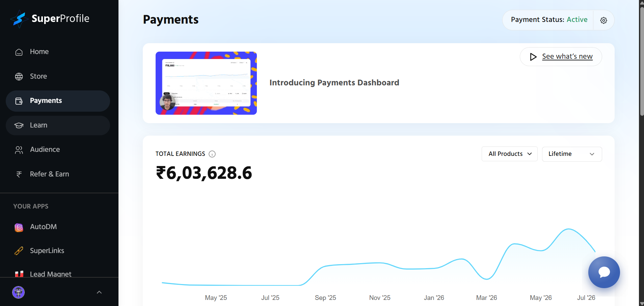Image resolution: width=644 pixels, height=306 pixels.
Task: Click the Learn graduation cap icon
Action: click(x=19, y=126)
